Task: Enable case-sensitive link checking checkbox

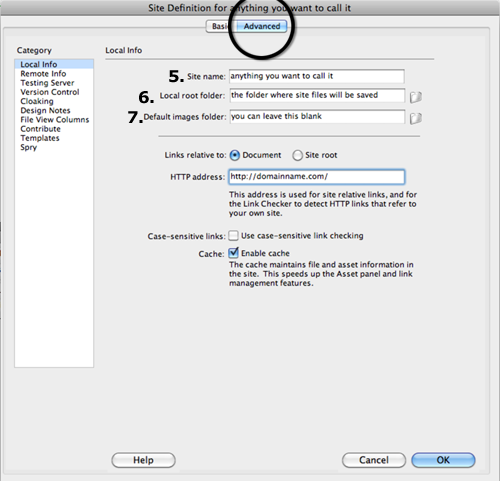Action: 233,236
